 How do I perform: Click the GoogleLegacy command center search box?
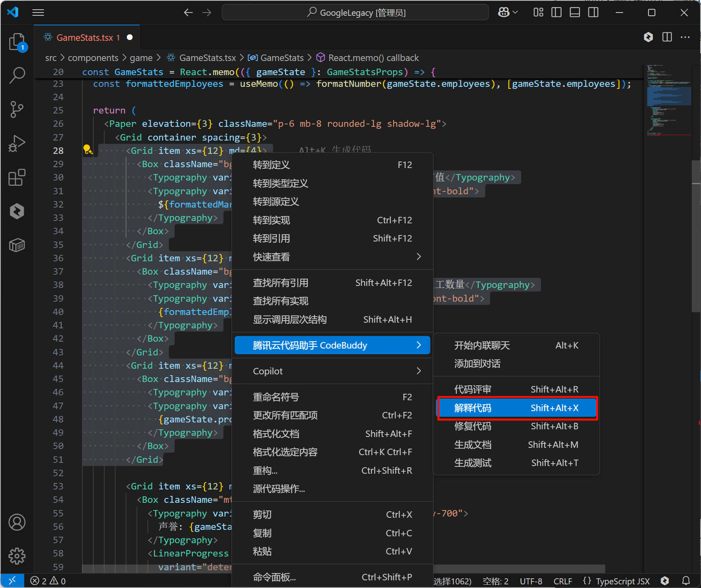click(355, 13)
